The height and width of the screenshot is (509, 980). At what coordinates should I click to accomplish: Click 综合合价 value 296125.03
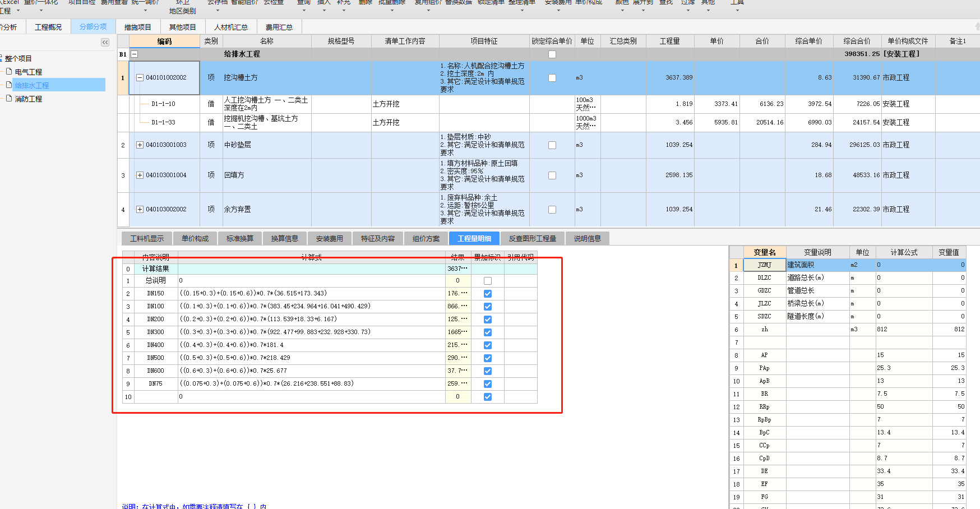857,145
